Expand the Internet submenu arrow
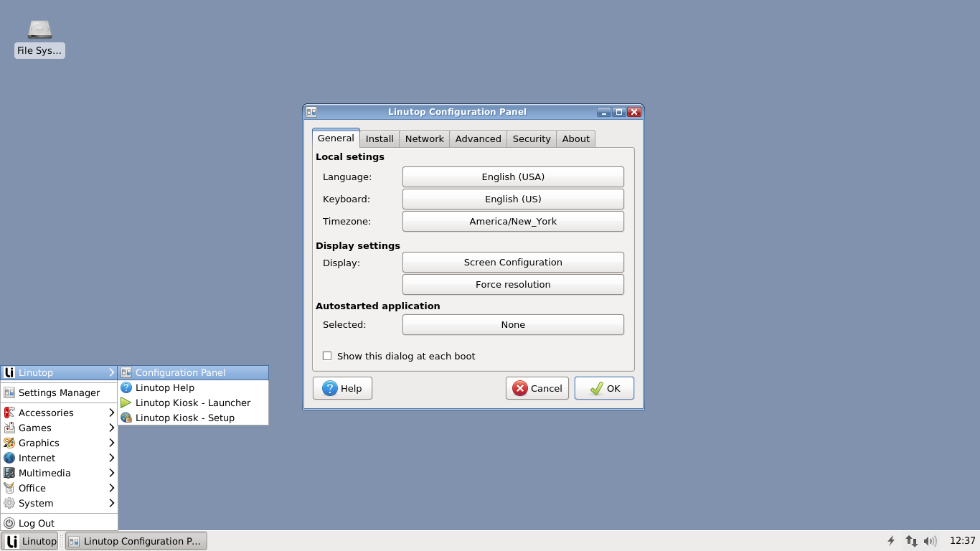This screenshot has height=551, width=980. 111,458
